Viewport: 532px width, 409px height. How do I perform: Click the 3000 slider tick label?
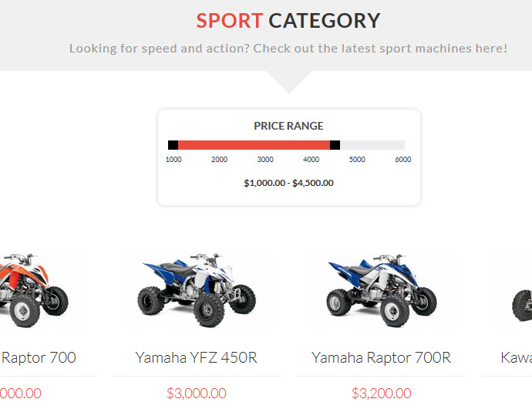coord(265,159)
